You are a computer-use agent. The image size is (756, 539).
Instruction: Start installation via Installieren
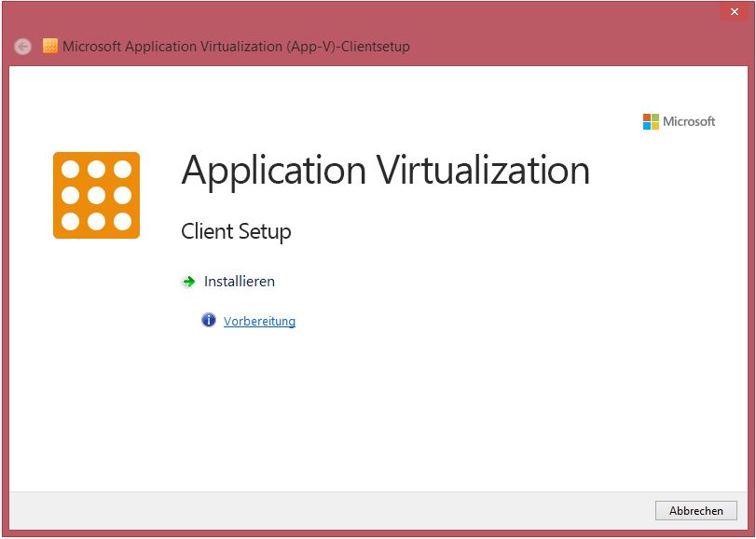click(237, 281)
